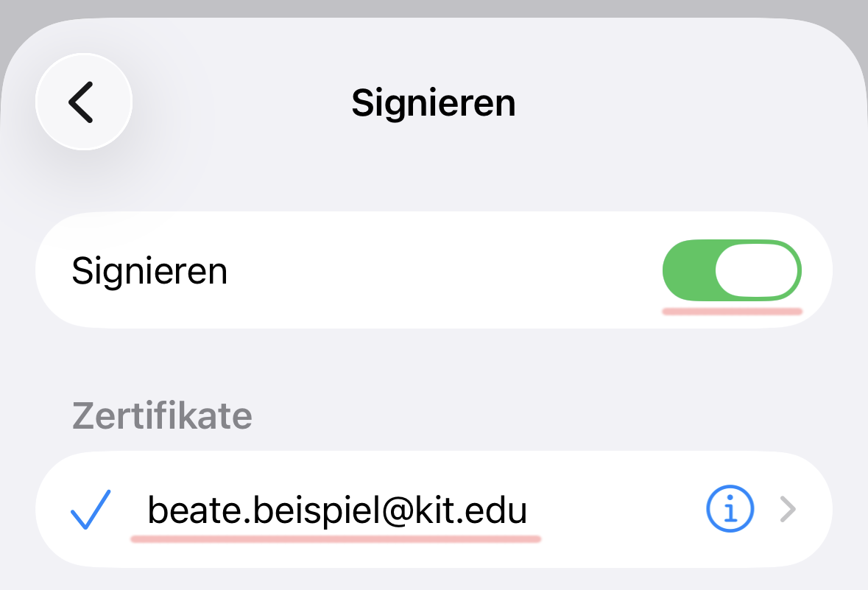Click the disclosure arrow right of info icon

point(788,509)
